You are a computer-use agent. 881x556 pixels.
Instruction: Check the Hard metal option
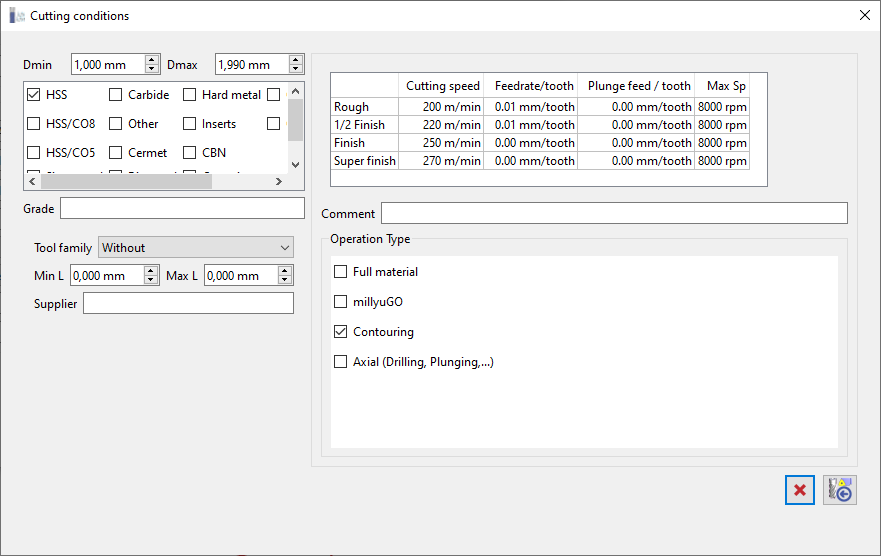coord(190,95)
